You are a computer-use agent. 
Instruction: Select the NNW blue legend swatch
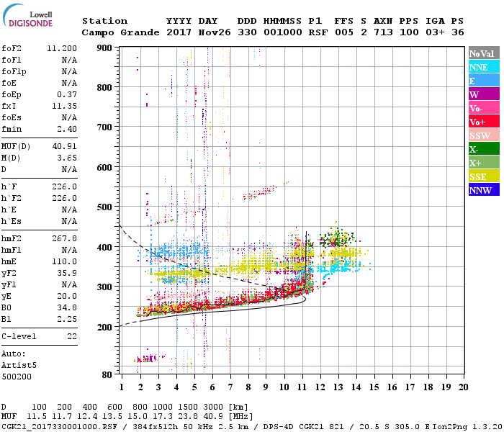[x=484, y=189]
